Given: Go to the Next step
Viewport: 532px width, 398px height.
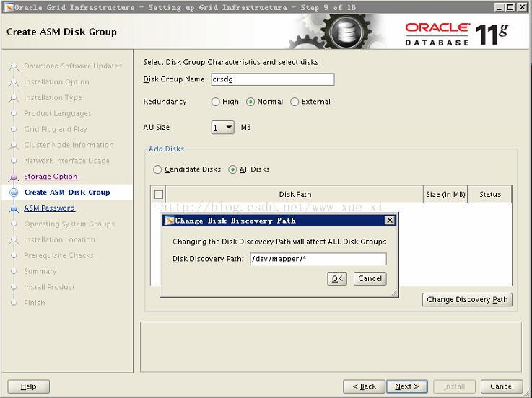Looking at the screenshot, I should pyautogui.click(x=407, y=386).
